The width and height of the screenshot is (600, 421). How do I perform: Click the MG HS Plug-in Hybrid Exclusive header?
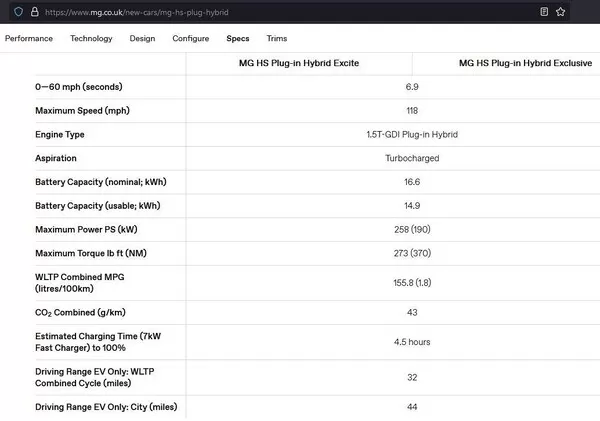[x=525, y=63]
